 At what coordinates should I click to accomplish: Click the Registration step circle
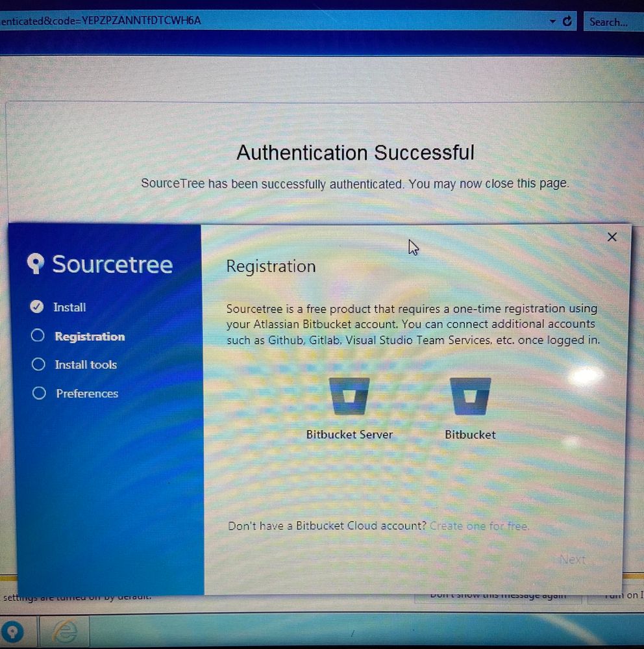(x=38, y=335)
